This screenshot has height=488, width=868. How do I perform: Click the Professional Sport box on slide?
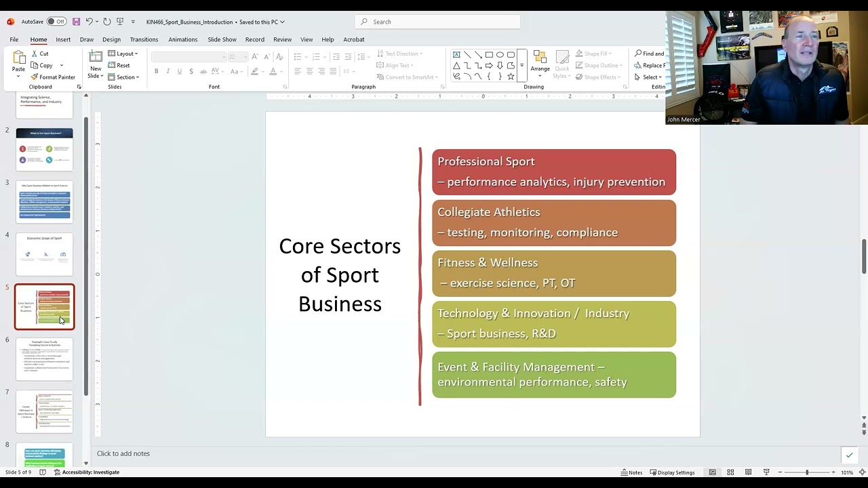click(x=554, y=171)
